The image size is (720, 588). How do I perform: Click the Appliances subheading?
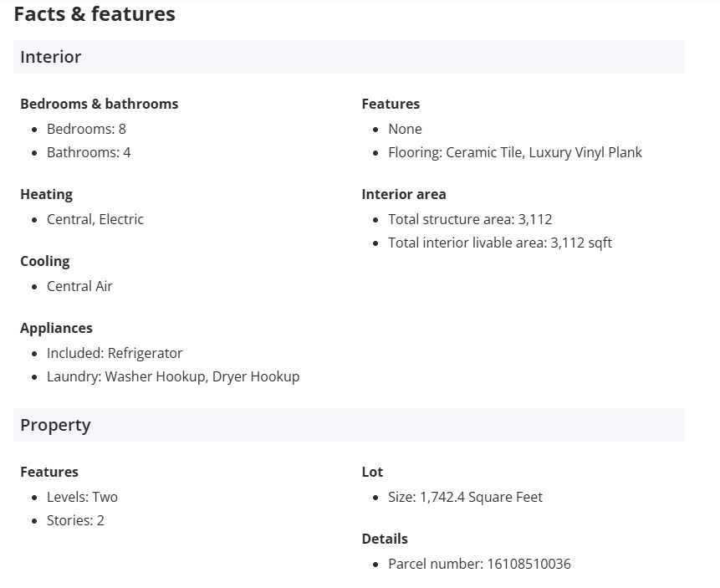[56, 328]
